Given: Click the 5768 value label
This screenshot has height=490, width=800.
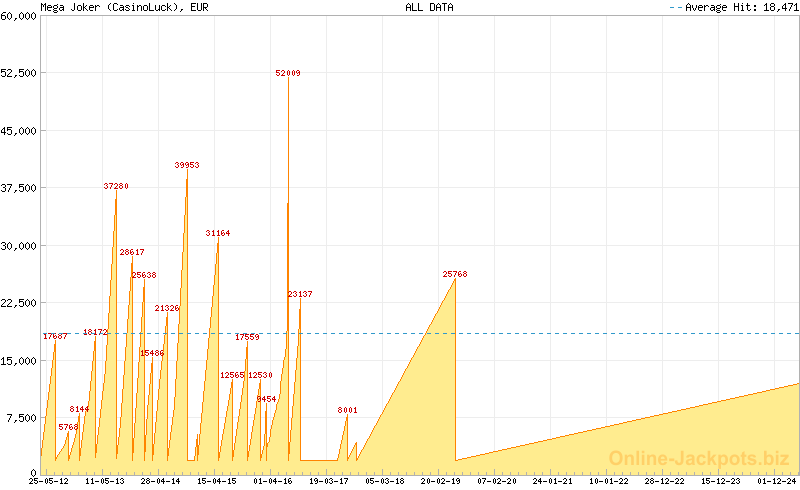Looking at the screenshot, I should [68, 427].
